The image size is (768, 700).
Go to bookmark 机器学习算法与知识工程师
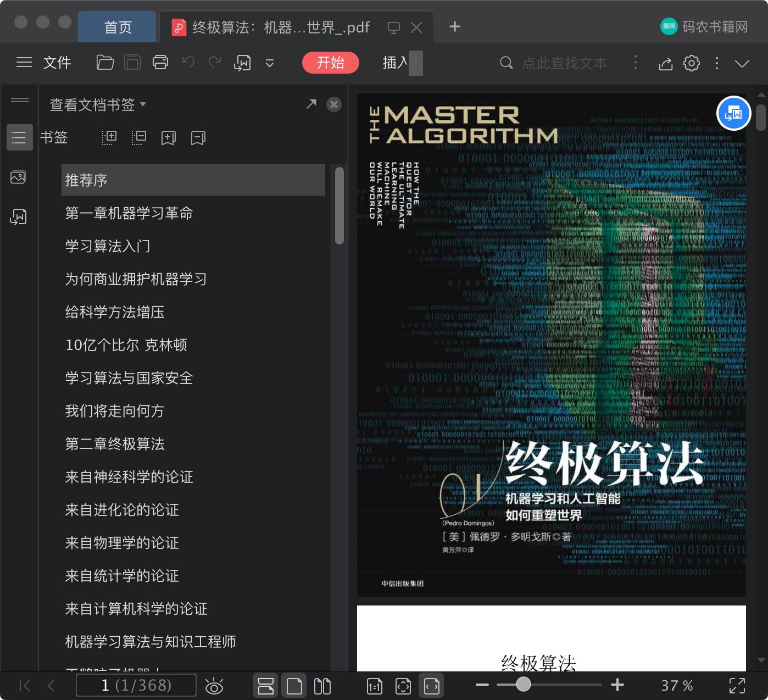[151, 642]
